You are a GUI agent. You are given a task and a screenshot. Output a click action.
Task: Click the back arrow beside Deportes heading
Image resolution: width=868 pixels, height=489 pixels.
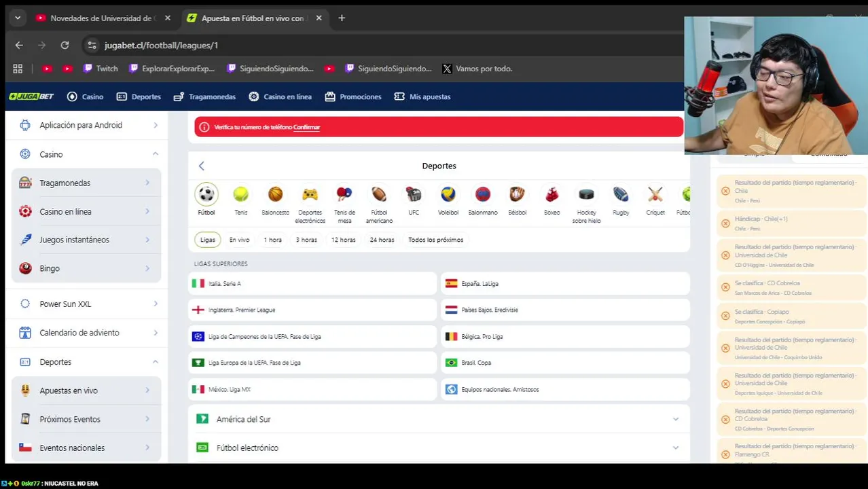(x=201, y=166)
